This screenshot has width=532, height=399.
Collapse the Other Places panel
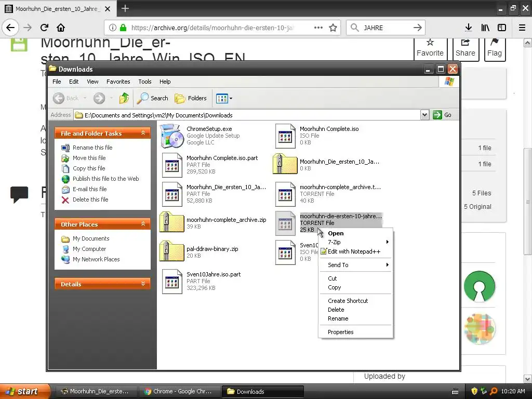[x=143, y=224]
